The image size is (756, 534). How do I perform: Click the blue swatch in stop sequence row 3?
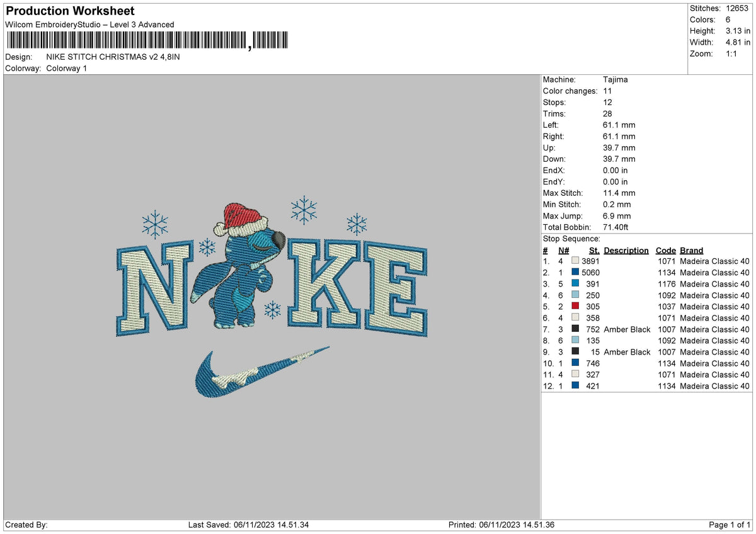[575, 283]
